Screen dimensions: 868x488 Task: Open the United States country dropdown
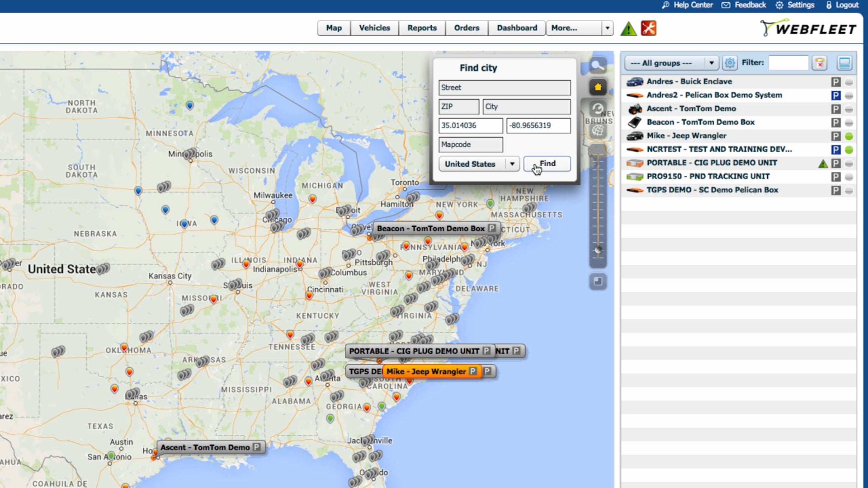click(x=479, y=164)
